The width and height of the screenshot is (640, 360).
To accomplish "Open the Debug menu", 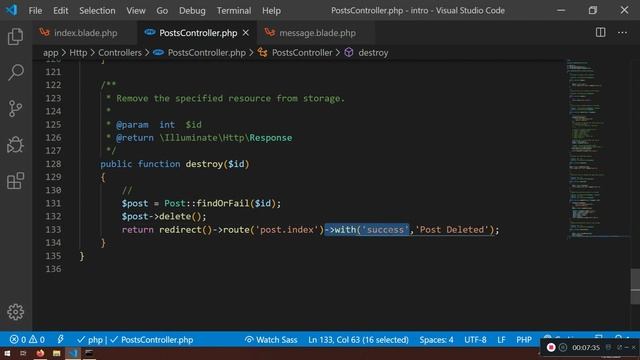I will coord(192,11).
